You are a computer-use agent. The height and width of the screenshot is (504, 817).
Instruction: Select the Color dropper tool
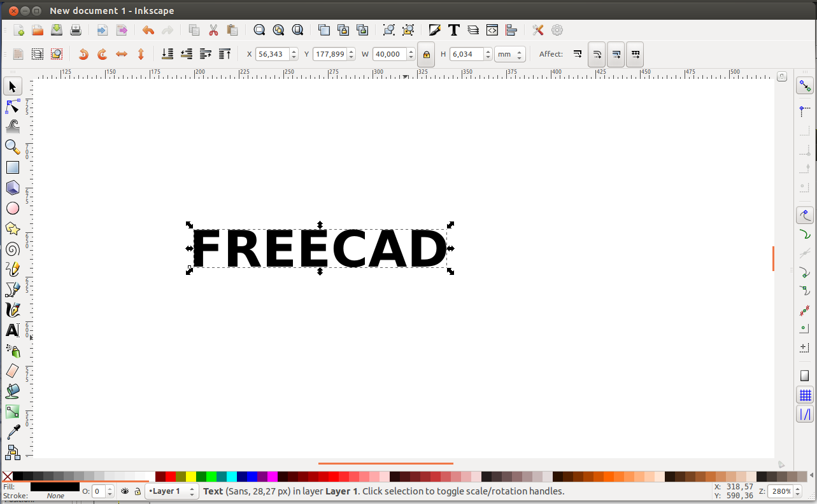(x=13, y=432)
